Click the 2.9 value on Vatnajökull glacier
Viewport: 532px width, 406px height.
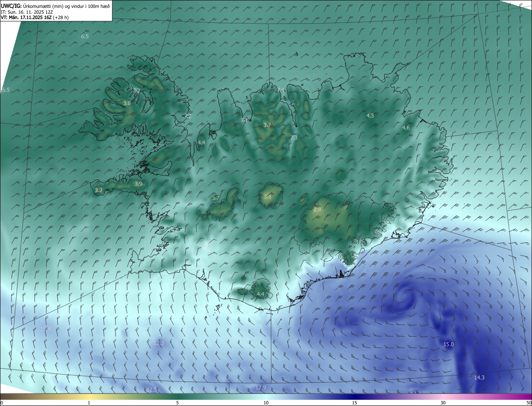317,210
